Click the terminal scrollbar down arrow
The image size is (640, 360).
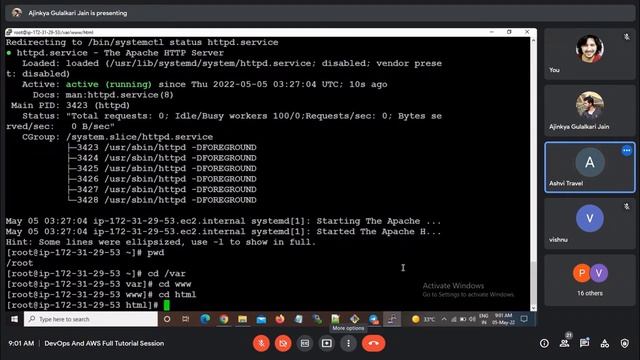click(x=533, y=308)
